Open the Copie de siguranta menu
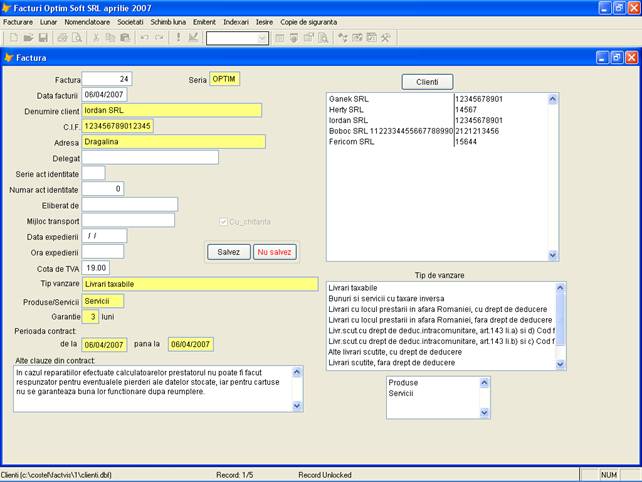Screen dimensions: 642x482 pyautogui.click(x=310, y=20)
